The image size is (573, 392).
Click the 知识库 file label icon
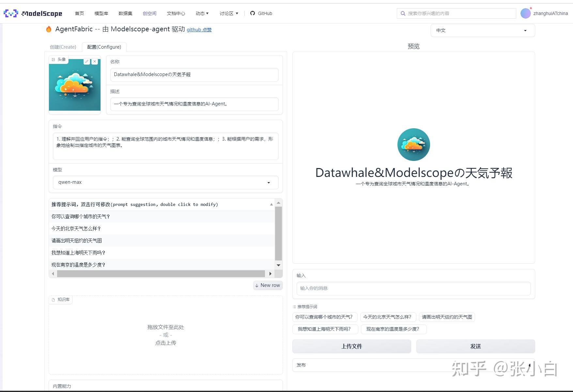pos(54,300)
